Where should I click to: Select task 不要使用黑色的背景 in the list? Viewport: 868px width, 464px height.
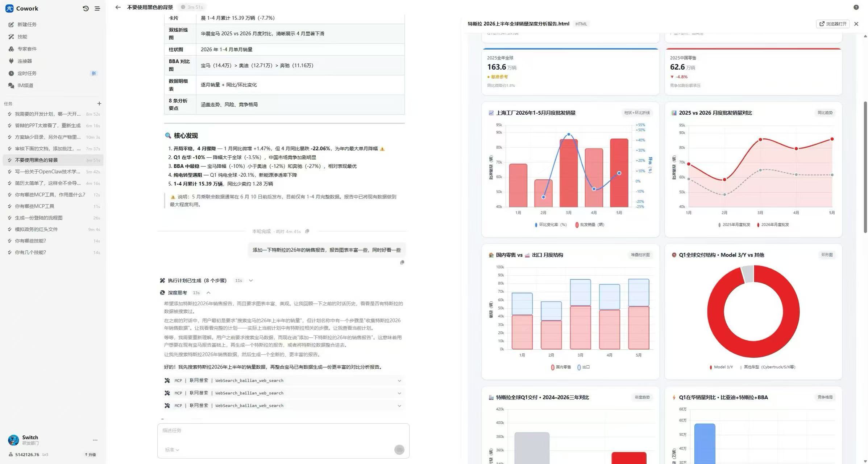[x=53, y=160]
